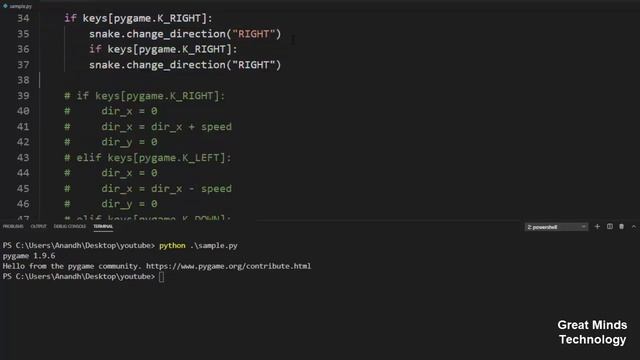Open the Debug Console tab

[x=70, y=226]
